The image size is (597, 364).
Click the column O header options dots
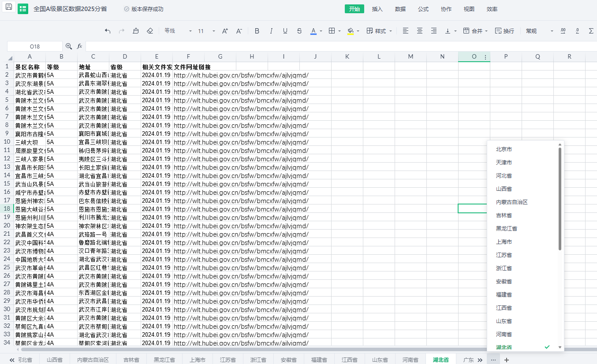(485, 57)
